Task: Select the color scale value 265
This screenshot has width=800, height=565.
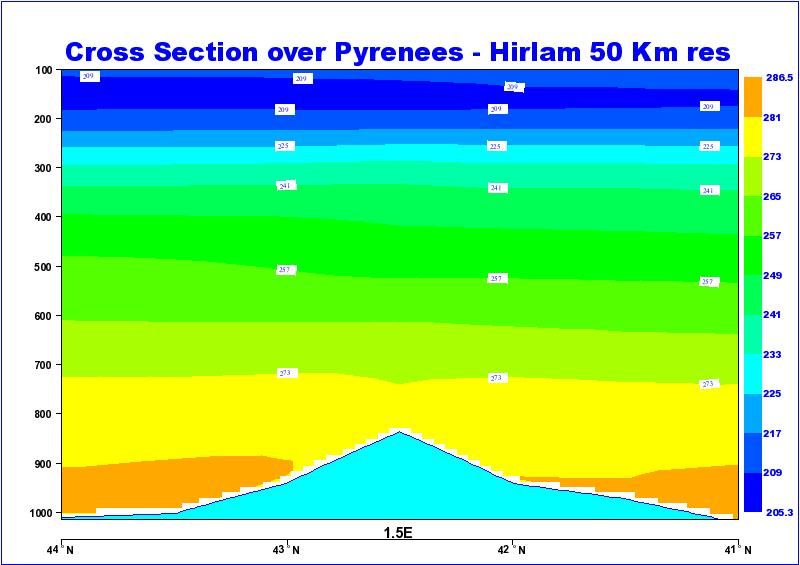Action: [x=772, y=196]
